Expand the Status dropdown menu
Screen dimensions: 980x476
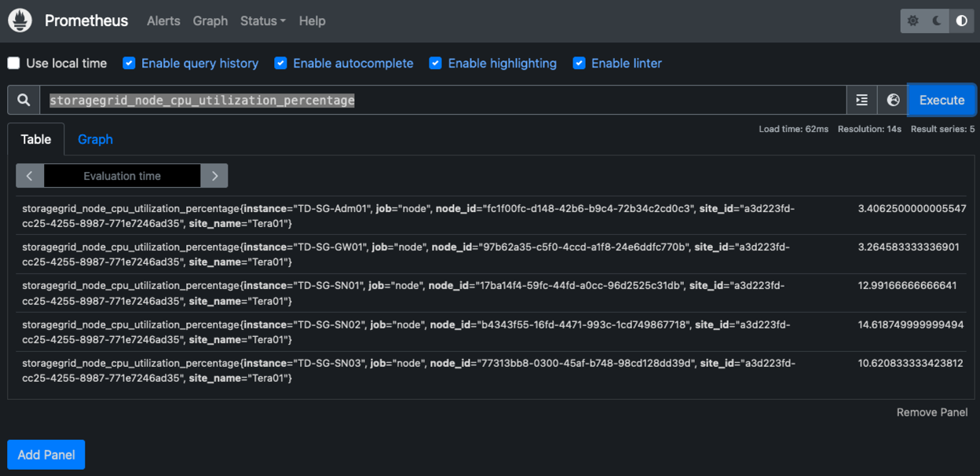pos(262,21)
